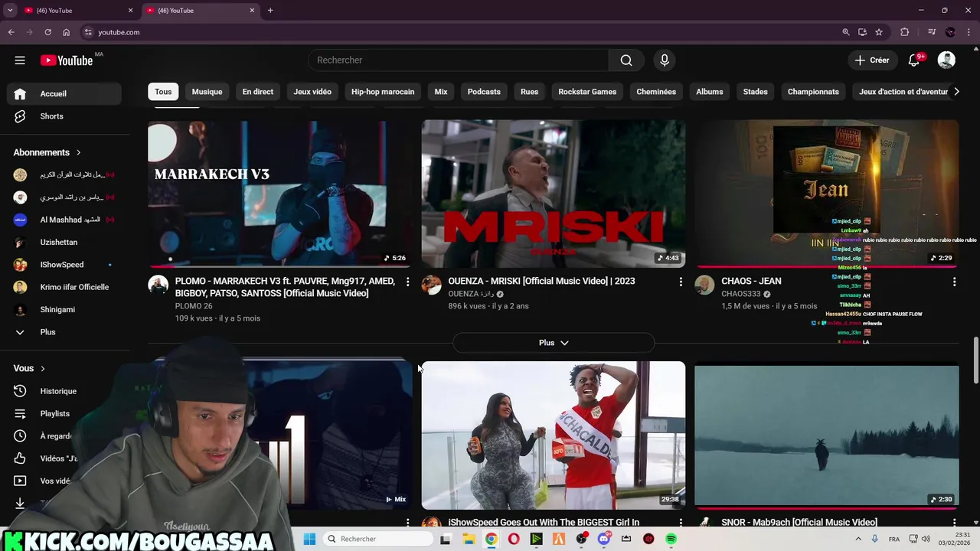Viewport: 980px width, 551px height.
Task: Open IShowSpeed subscription channel
Action: (x=64, y=265)
